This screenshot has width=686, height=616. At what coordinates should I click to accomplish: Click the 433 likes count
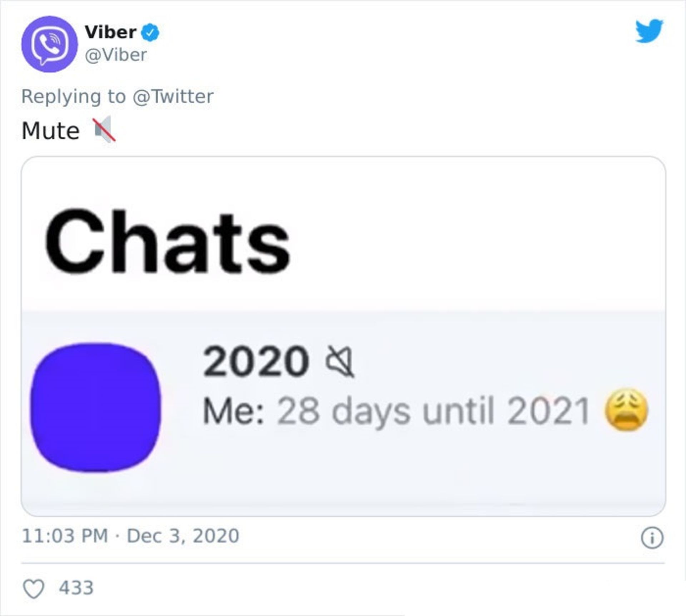click(x=76, y=588)
